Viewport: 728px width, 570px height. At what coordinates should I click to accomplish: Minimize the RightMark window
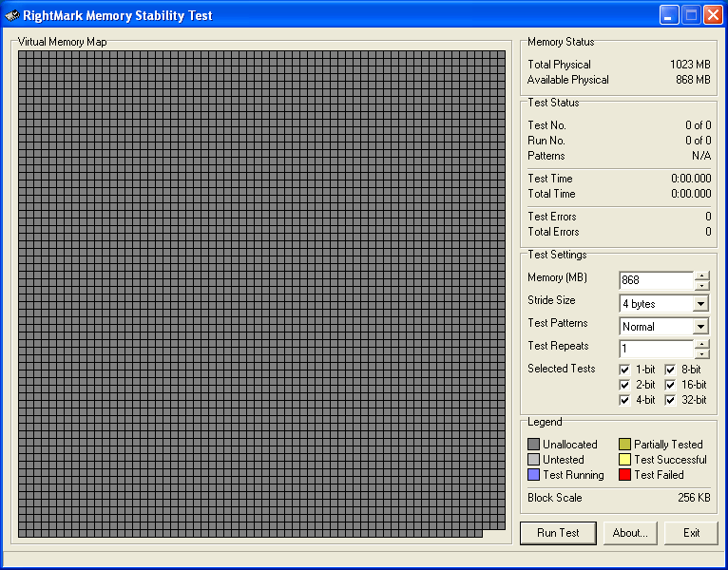coord(668,15)
